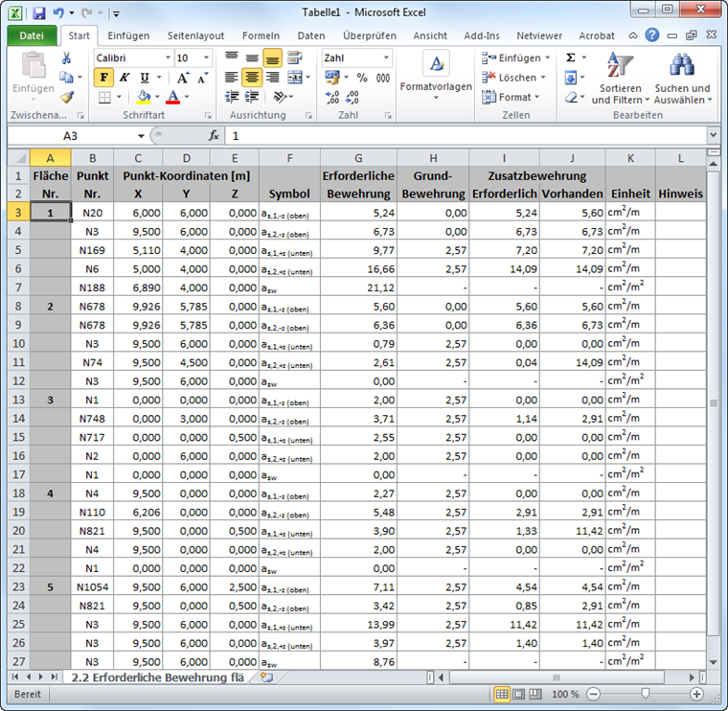Screen dimensions: 728x711
Task: Toggle bottom vertical alignment
Action: click(272, 58)
